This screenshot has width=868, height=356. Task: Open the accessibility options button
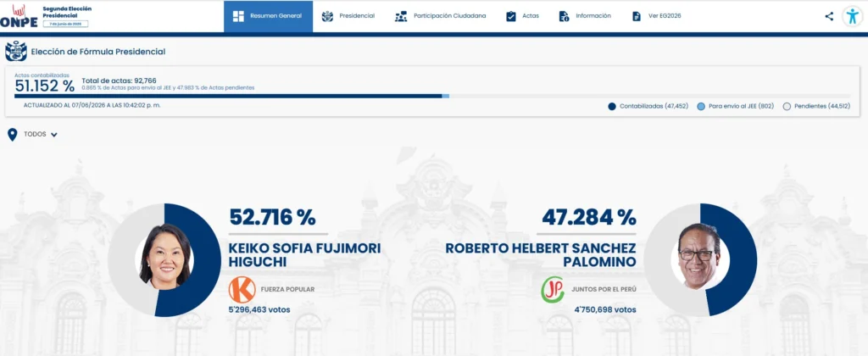point(853,16)
